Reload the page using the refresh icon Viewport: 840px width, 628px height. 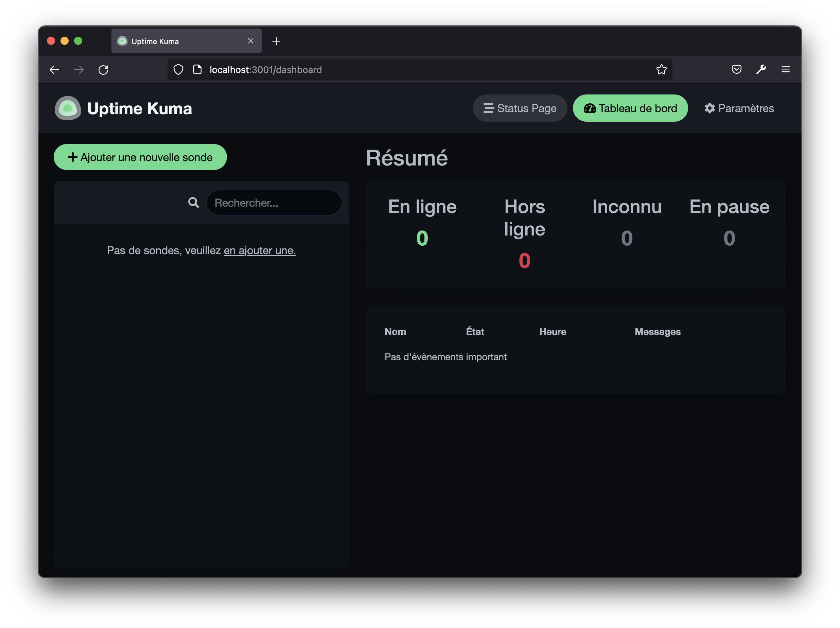103,70
